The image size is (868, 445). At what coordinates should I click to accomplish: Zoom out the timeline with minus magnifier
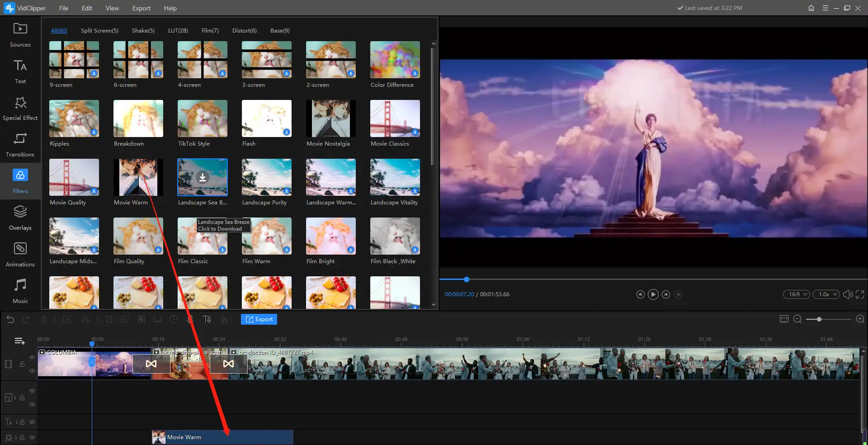click(x=797, y=319)
